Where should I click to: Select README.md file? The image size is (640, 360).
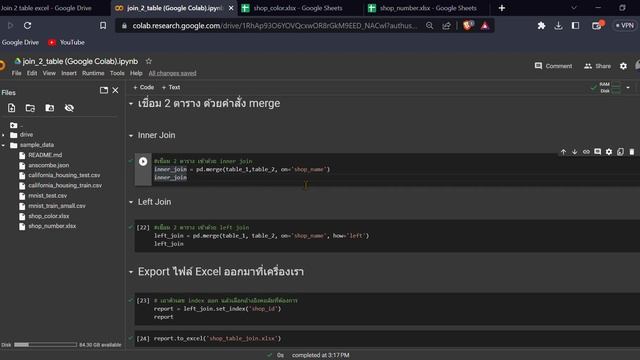click(x=45, y=155)
